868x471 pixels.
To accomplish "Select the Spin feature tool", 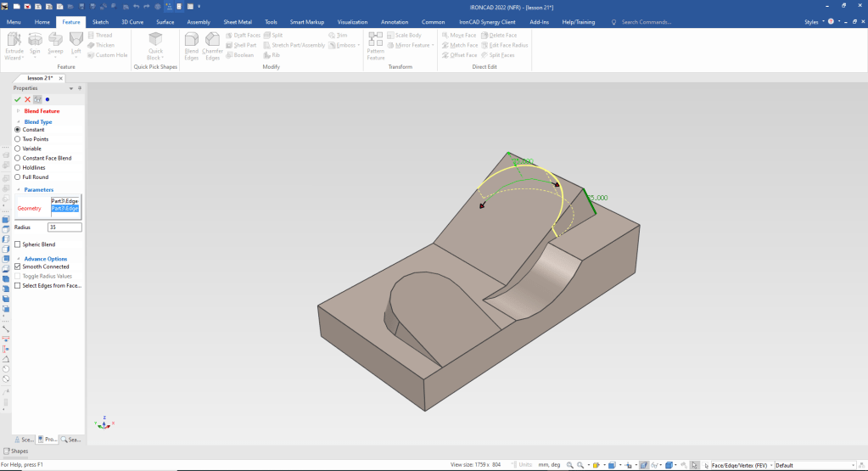I will pos(35,39).
